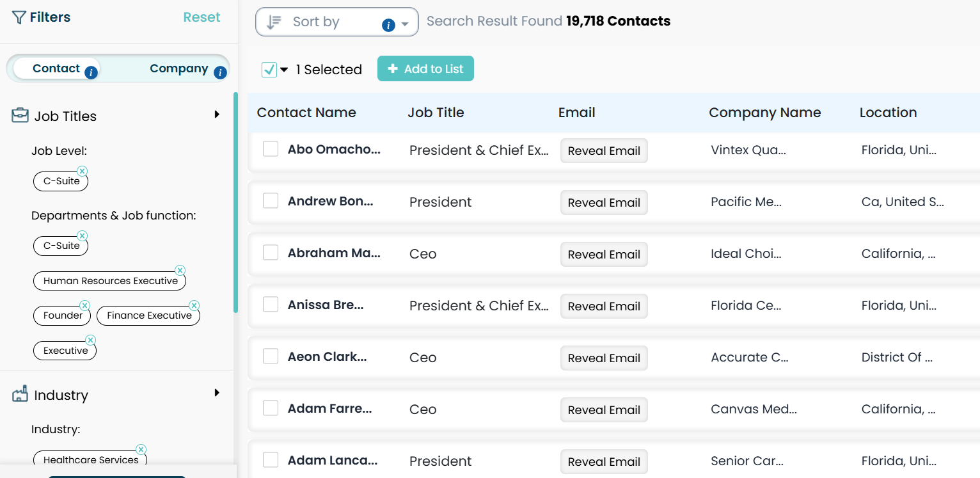The width and height of the screenshot is (980, 478).
Task: Click the Sort by info icon
Action: pyautogui.click(x=388, y=26)
